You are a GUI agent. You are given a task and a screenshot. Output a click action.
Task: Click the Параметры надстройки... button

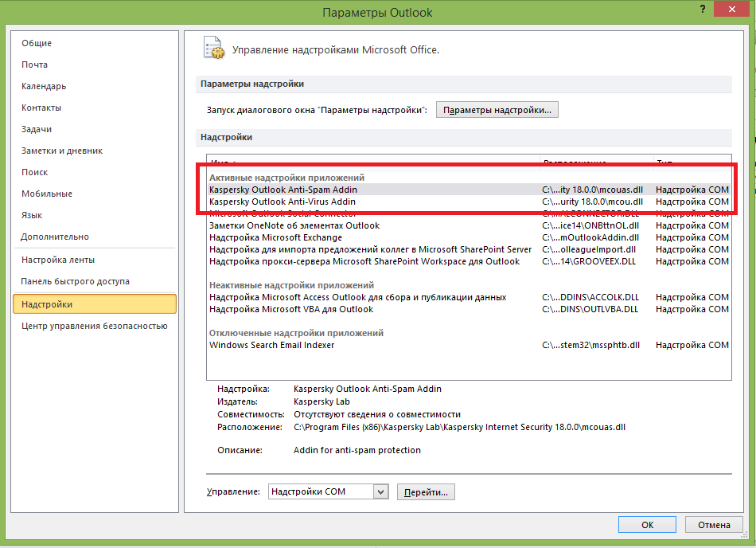point(497,110)
